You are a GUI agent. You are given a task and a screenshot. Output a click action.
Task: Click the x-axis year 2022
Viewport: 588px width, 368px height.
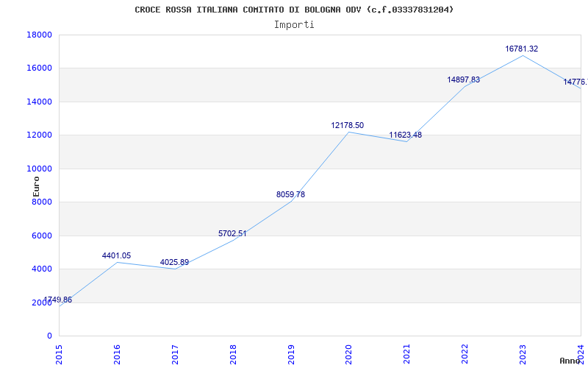[465, 354]
